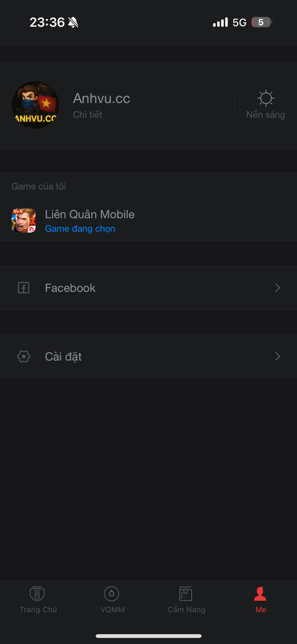Tap the Game đang chọn link

click(x=80, y=229)
